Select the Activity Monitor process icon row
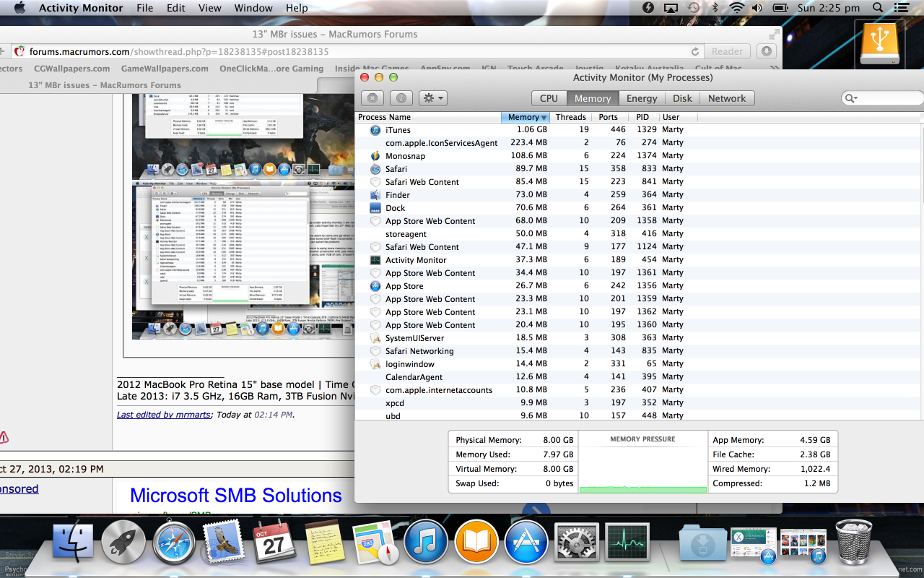 [375, 260]
